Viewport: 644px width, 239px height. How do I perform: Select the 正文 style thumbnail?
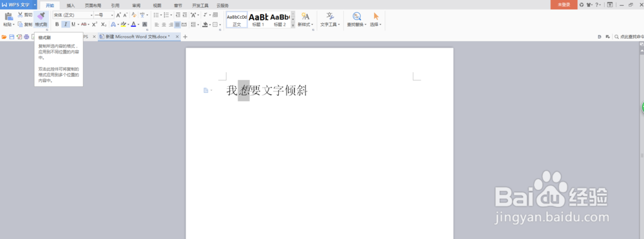click(237, 19)
